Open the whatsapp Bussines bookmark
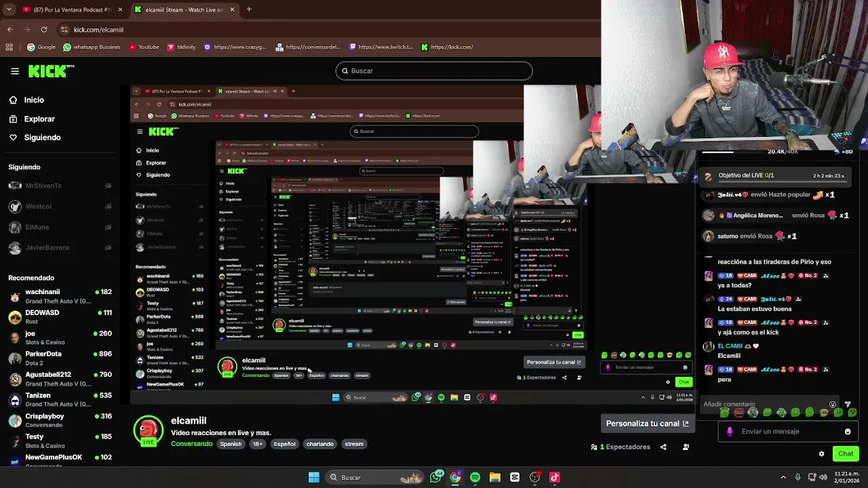The height and width of the screenshot is (488, 868). click(x=92, y=47)
